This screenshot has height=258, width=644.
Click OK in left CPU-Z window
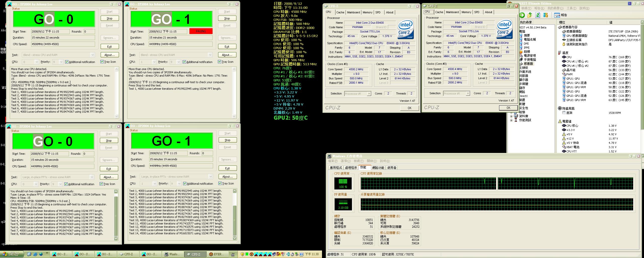(410, 108)
